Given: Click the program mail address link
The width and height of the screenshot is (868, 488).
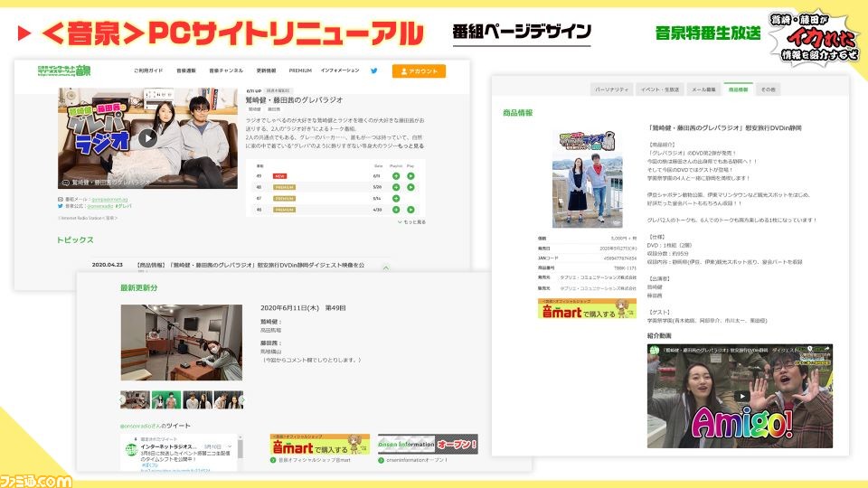Looking at the screenshot, I should coord(109,199).
